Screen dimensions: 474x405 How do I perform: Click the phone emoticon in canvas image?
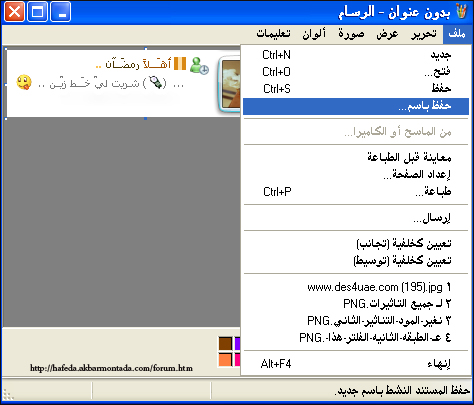pyautogui.click(x=156, y=82)
